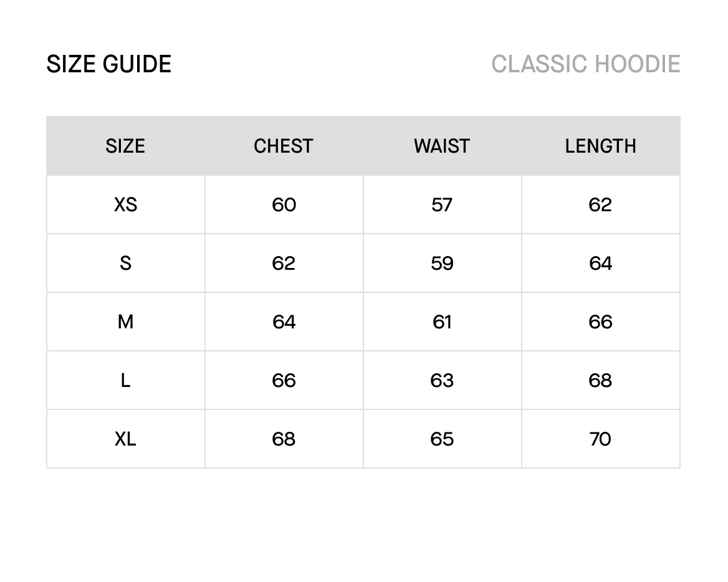
Task: Select waist value 65 for XL
Action: coord(442,439)
